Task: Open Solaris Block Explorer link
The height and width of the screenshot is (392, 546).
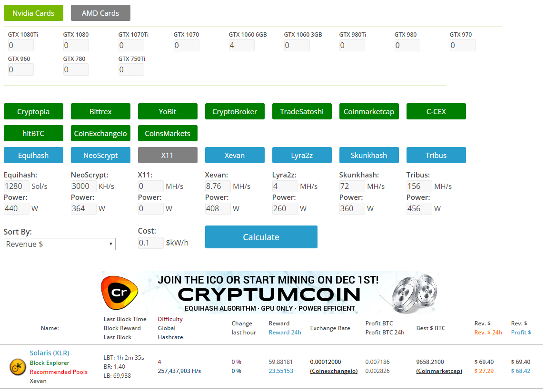Action: (50, 363)
